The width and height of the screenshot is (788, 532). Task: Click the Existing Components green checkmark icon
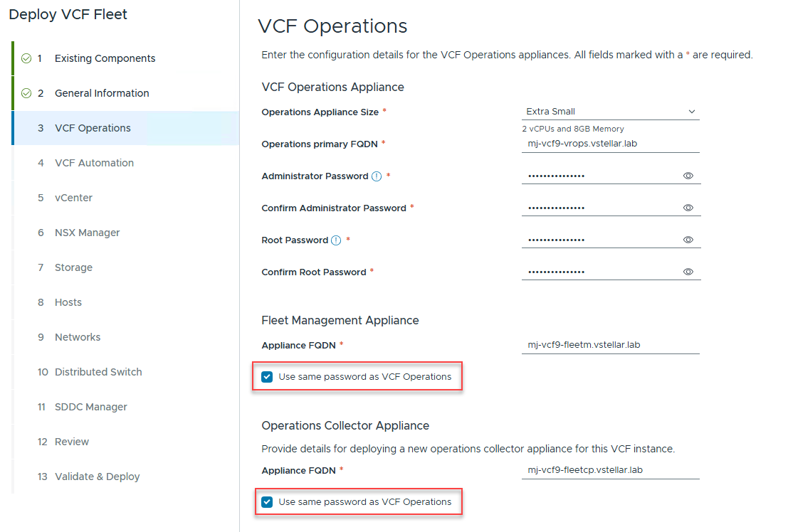click(x=26, y=58)
